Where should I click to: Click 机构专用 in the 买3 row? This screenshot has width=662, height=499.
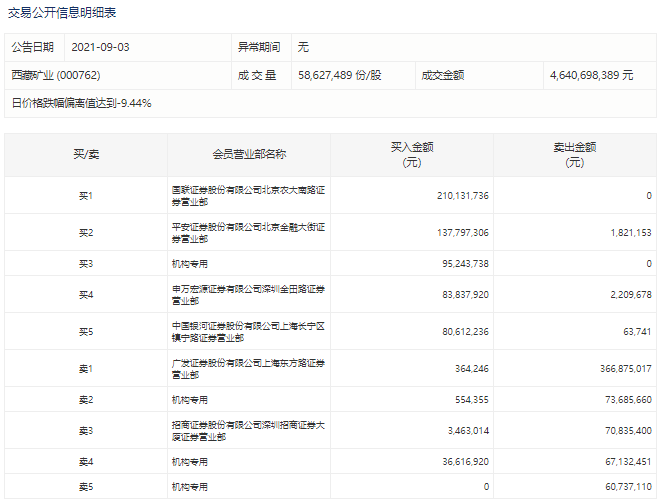[x=190, y=264]
